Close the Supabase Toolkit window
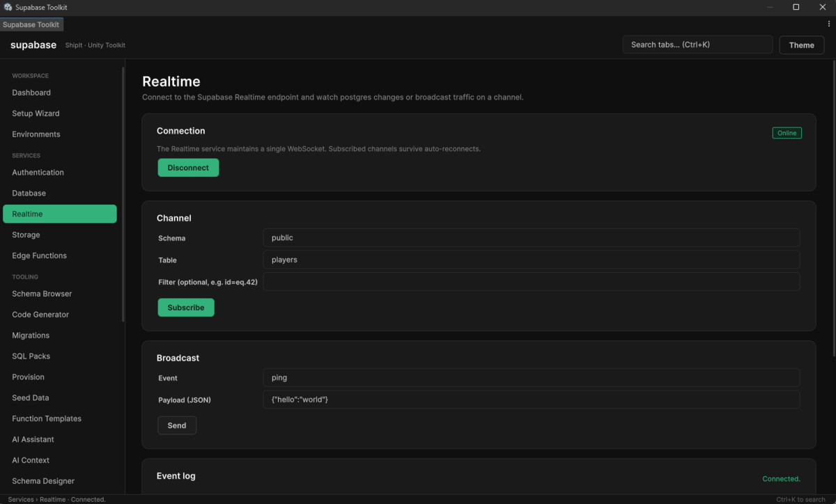The width and height of the screenshot is (836, 504). pyautogui.click(x=823, y=7)
